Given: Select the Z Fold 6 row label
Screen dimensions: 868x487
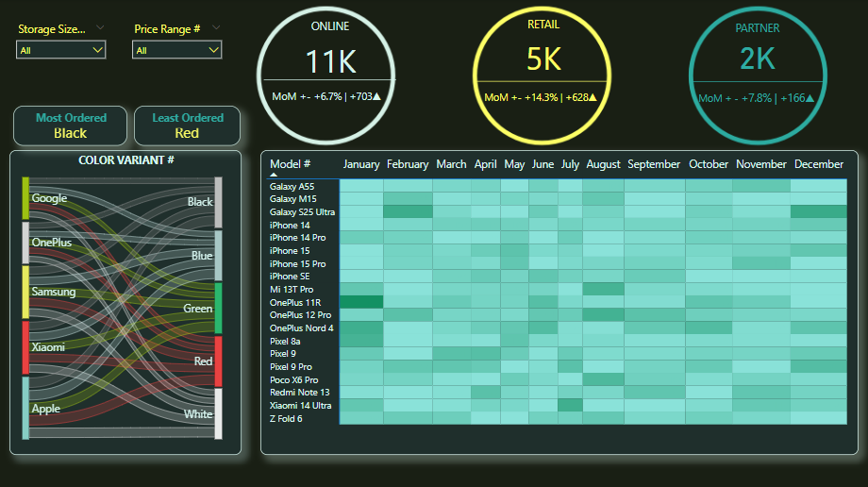Looking at the screenshot, I should pyautogui.click(x=286, y=419).
